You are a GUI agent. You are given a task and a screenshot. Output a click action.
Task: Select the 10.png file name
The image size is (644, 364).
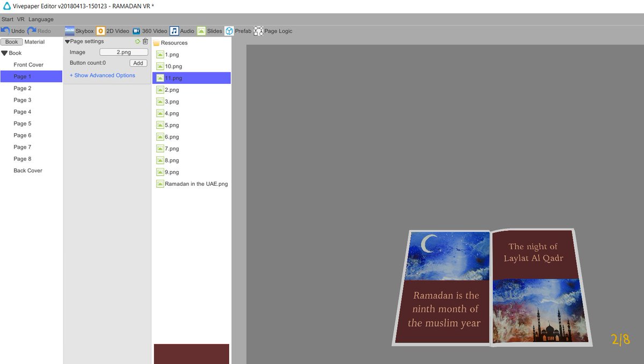pos(173,67)
